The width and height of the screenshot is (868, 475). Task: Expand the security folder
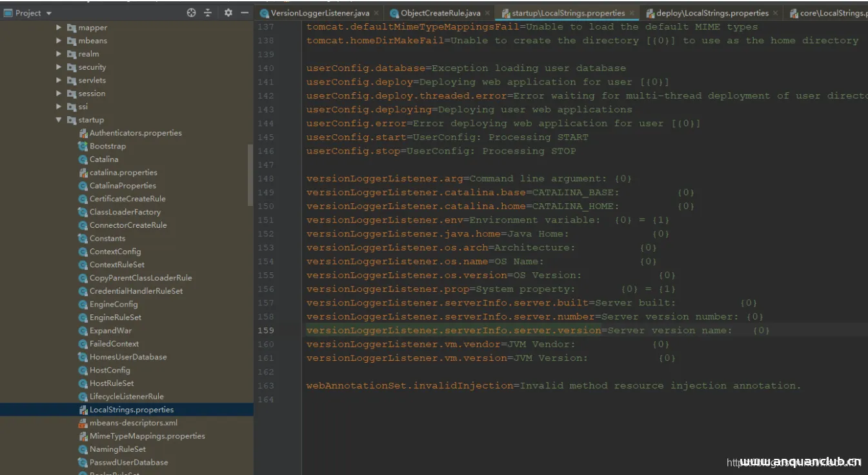[x=59, y=67]
